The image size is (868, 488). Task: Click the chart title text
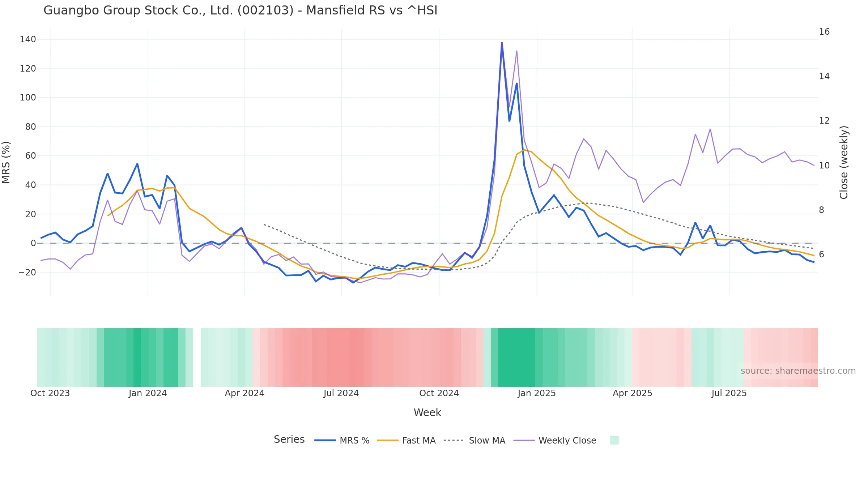point(241,10)
